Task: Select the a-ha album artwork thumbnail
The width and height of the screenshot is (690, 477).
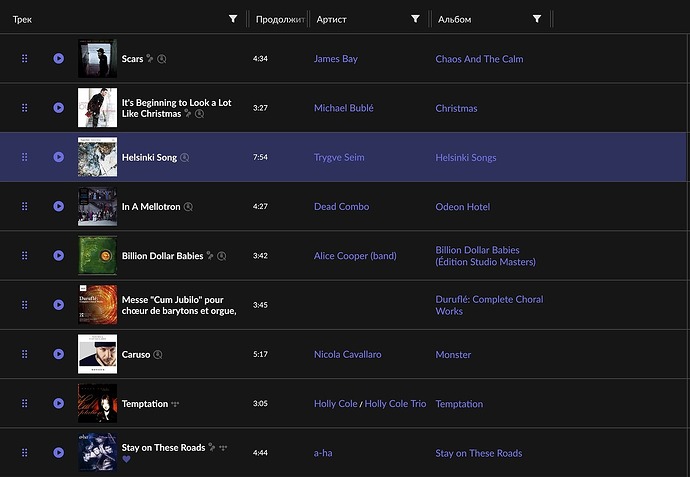Action: pos(97,453)
